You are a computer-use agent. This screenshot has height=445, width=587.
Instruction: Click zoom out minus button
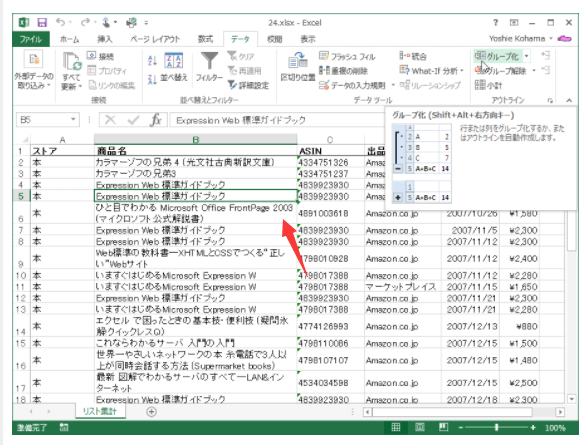[461, 427]
